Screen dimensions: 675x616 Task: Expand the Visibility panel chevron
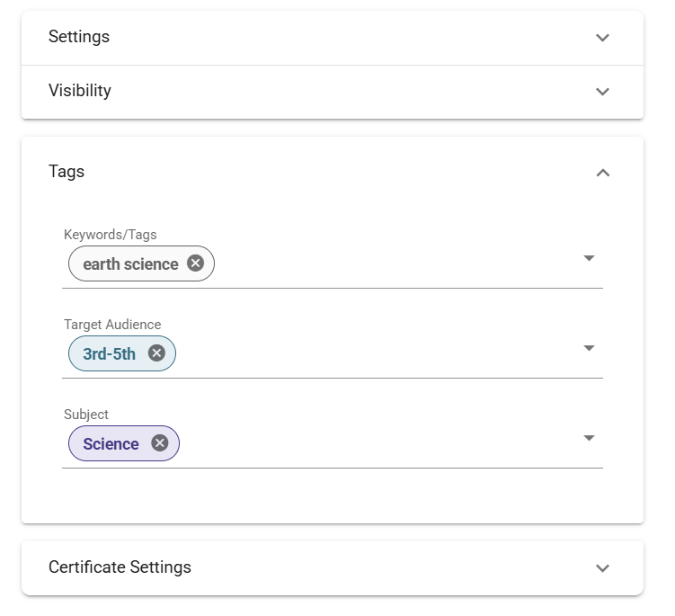pos(602,92)
